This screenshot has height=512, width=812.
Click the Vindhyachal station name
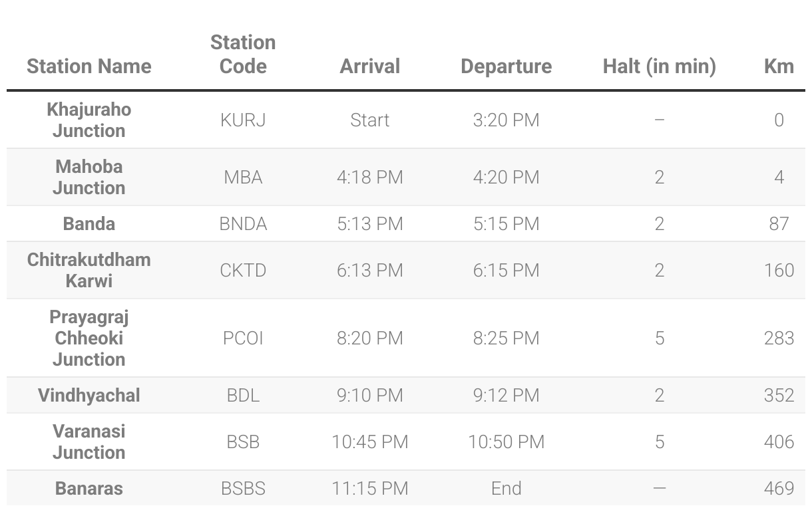coord(89,396)
